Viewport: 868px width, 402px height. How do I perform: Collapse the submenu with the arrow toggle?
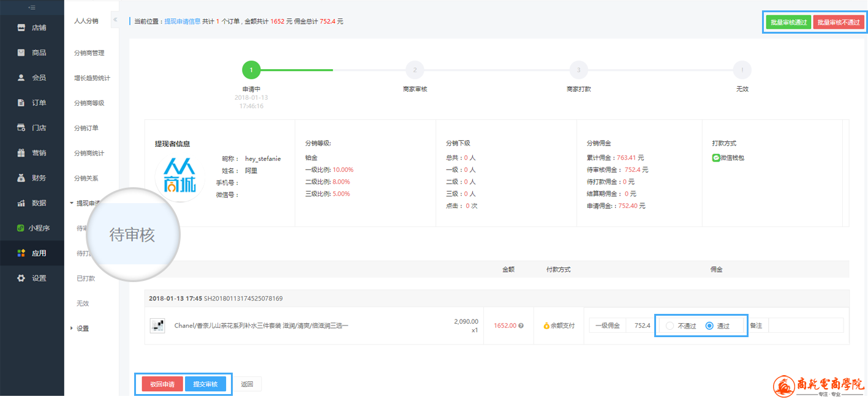point(115,20)
